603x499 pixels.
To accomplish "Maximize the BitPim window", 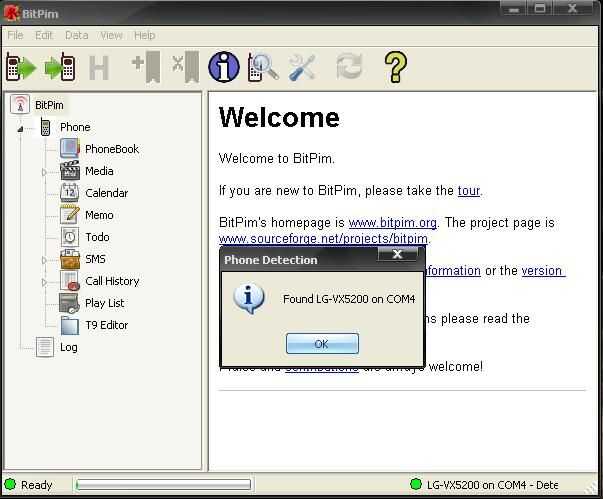I will [540, 8].
